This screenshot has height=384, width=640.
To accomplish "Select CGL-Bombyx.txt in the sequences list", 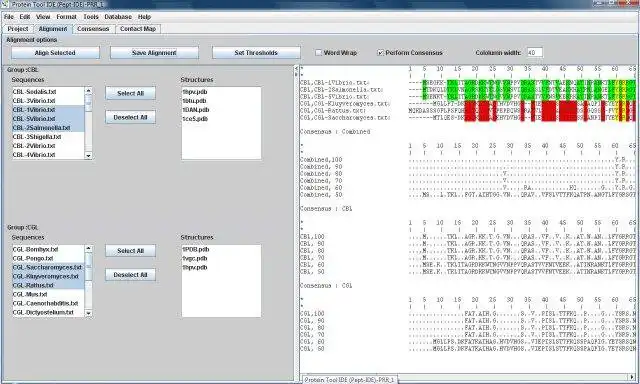I will tap(48, 249).
